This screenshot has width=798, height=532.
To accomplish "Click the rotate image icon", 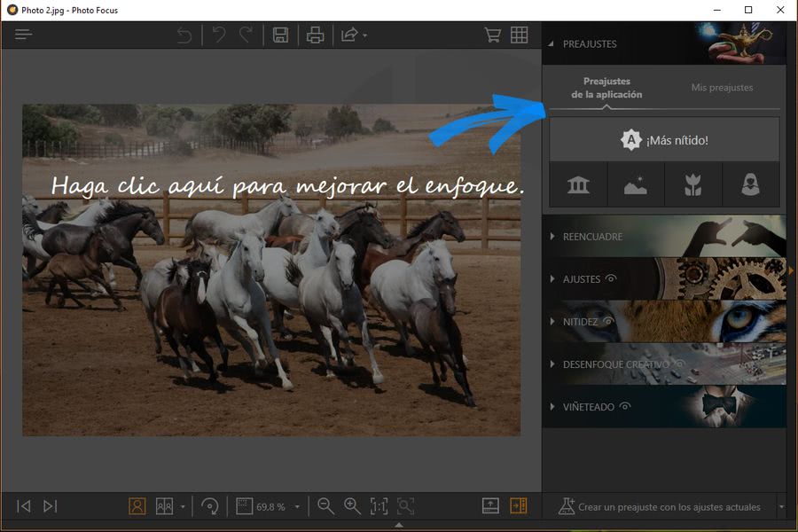I will click(x=209, y=506).
